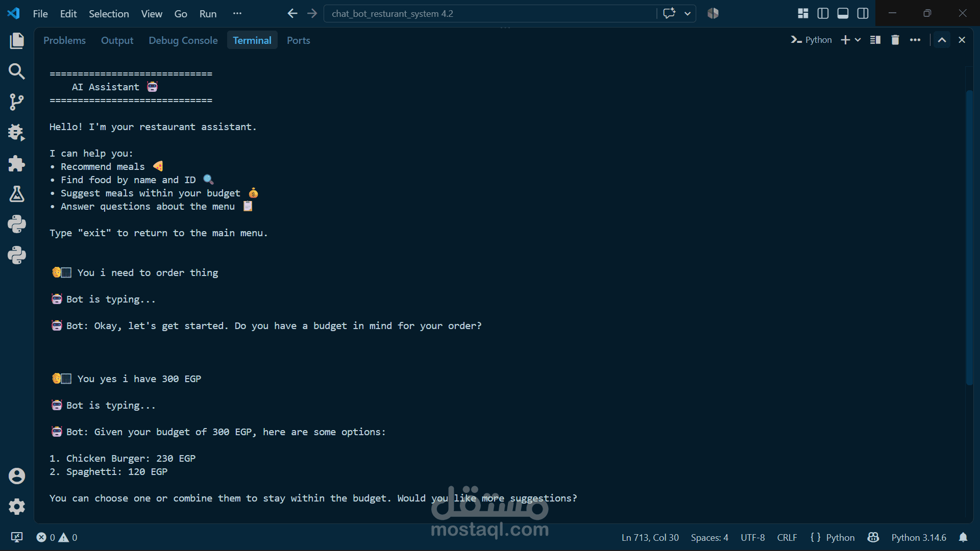Viewport: 980px width, 551px height.
Task: Hide the terminal panel
Action: [962, 40]
